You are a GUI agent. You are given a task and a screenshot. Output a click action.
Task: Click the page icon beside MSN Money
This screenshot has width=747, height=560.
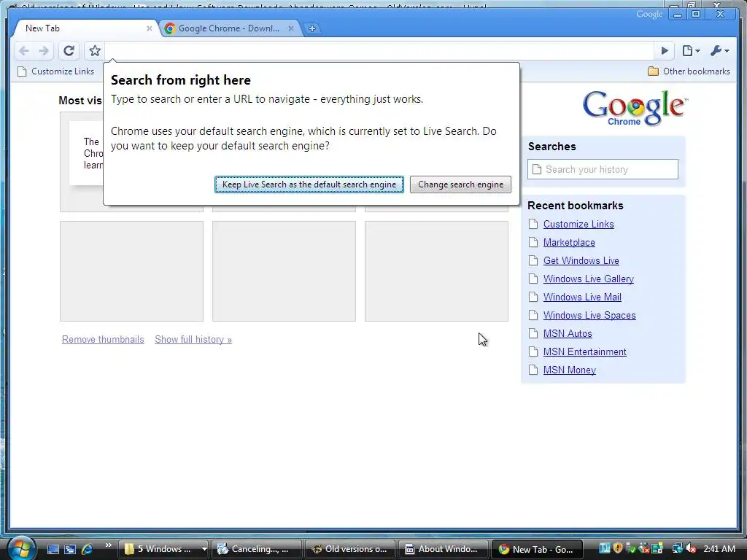click(x=533, y=370)
